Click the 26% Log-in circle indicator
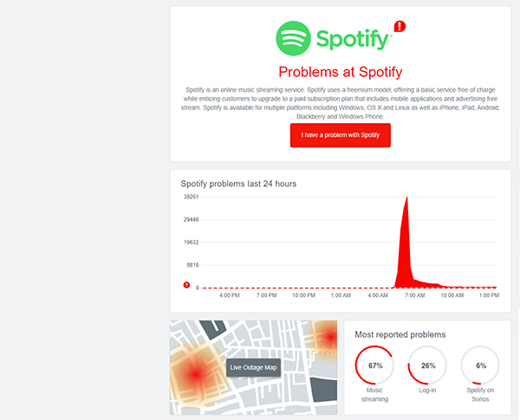The image size is (520, 420). pos(427,365)
